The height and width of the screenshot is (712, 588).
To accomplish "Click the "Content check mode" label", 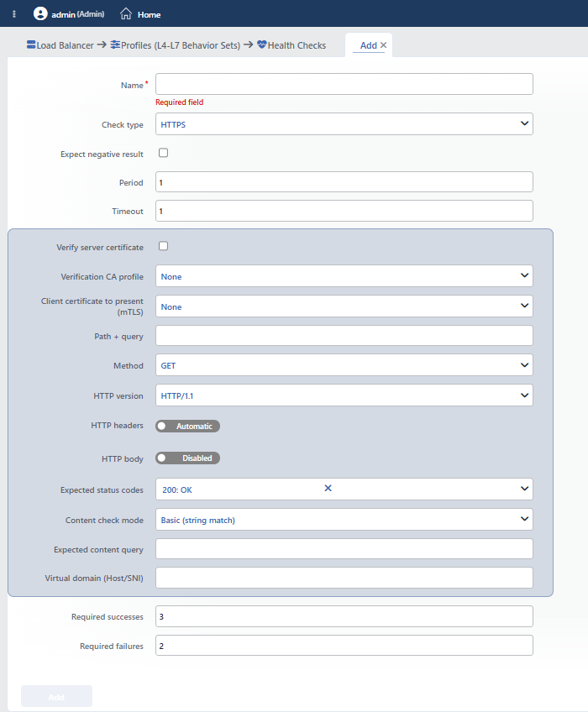I will (104, 521).
